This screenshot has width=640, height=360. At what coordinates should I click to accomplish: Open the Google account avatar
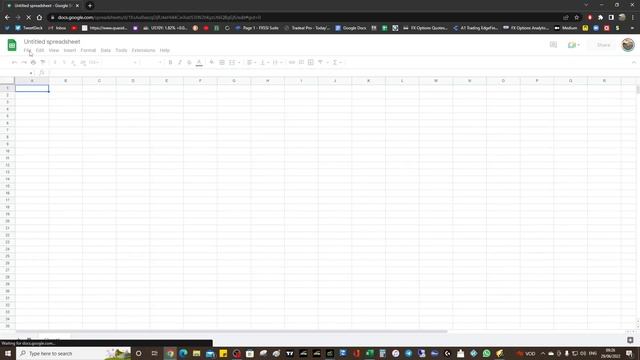coord(628,45)
